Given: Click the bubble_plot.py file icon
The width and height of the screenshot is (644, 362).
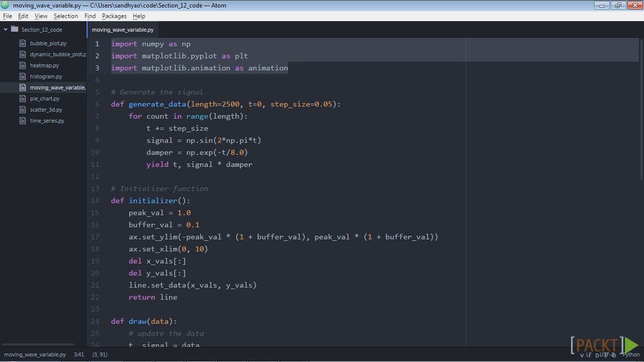Looking at the screenshot, I should (23, 43).
